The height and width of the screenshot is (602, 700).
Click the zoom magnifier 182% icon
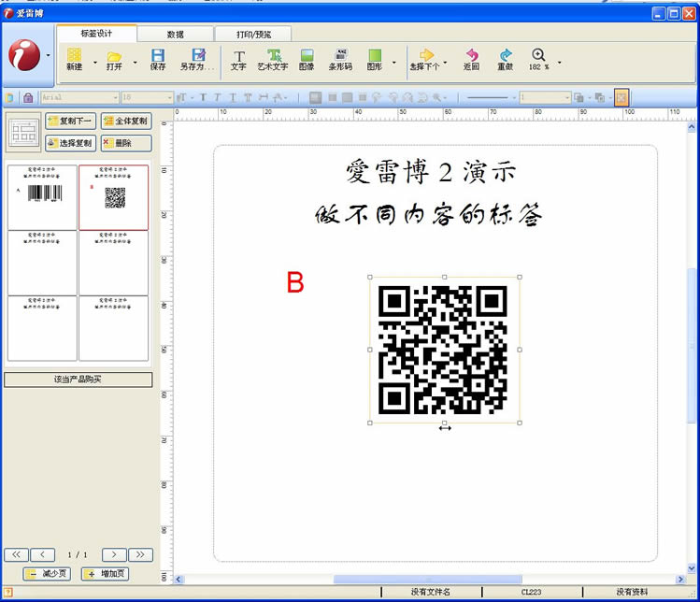coord(538,60)
